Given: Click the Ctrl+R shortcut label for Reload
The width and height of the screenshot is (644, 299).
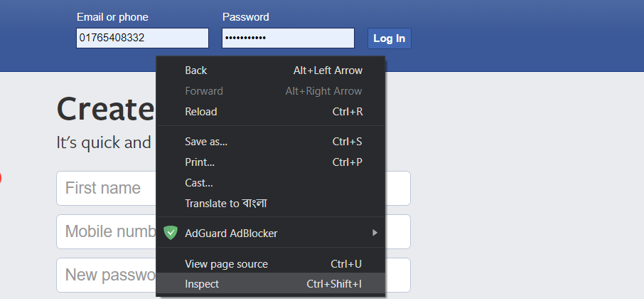Looking at the screenshot, I should click(x=347, y=112).
